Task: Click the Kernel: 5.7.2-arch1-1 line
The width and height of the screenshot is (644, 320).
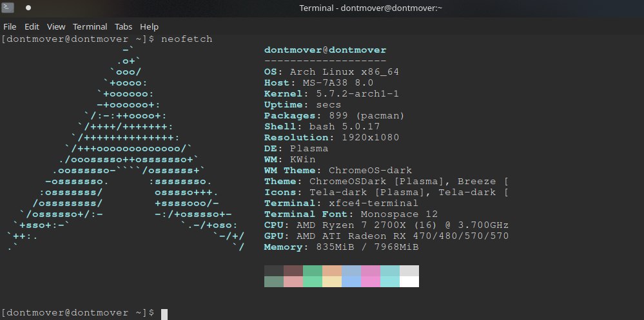Action: coord(331,94)
